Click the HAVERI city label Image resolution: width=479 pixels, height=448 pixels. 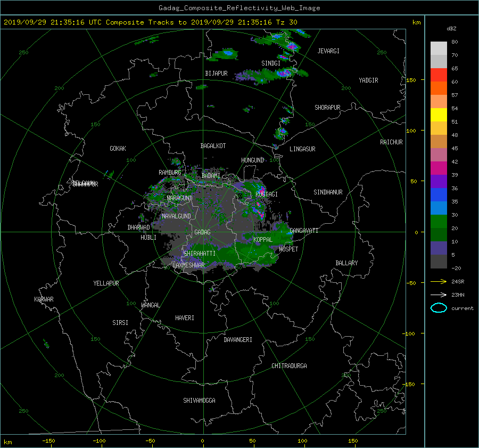point(185,318)
